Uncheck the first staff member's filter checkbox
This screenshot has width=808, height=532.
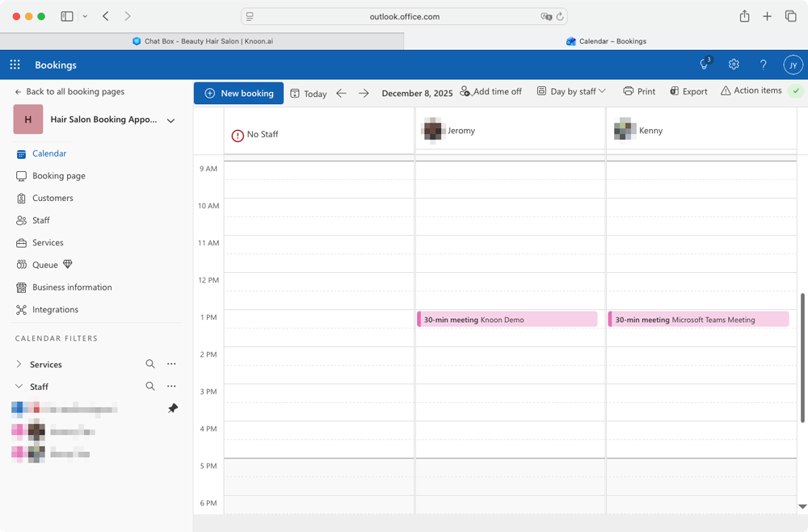click(18, 408)
